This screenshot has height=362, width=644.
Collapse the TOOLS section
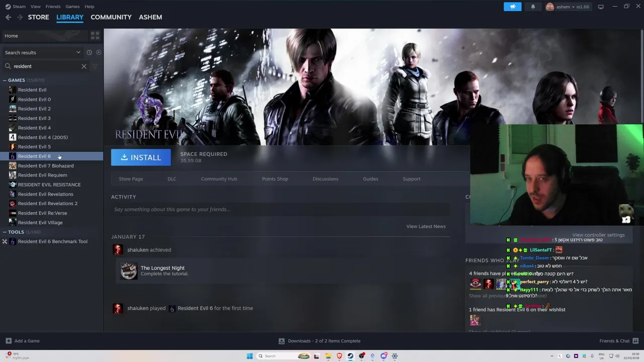tap(5, 232)
